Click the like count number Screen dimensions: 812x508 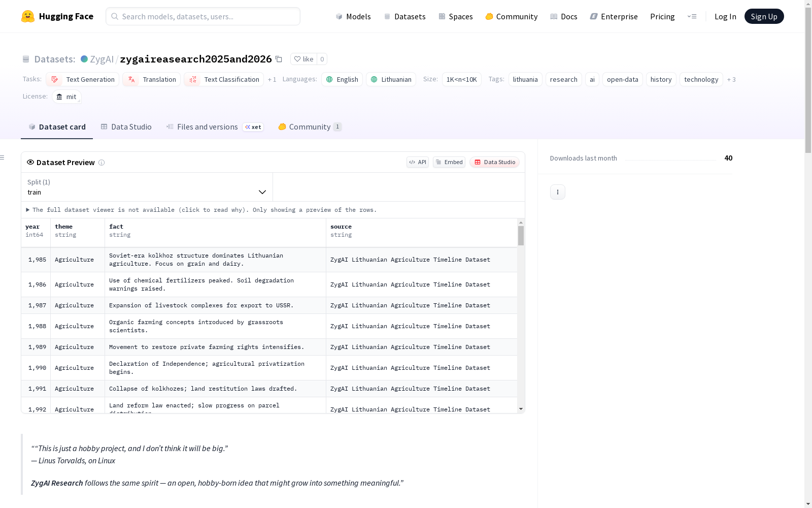(x=322, y=59)
